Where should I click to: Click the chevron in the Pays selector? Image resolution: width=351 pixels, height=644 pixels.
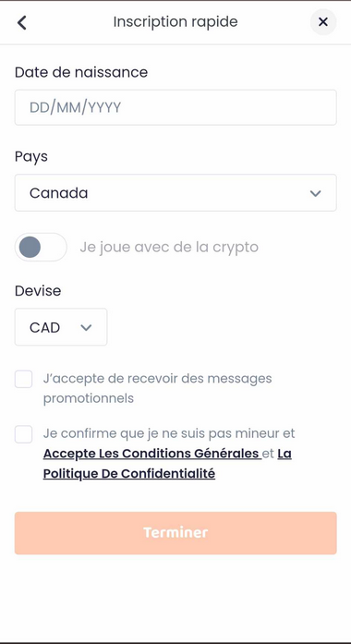pos(315,193)
